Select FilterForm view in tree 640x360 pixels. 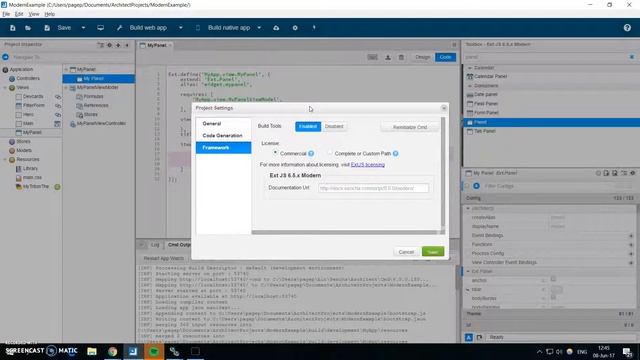[x=34, y=105]
